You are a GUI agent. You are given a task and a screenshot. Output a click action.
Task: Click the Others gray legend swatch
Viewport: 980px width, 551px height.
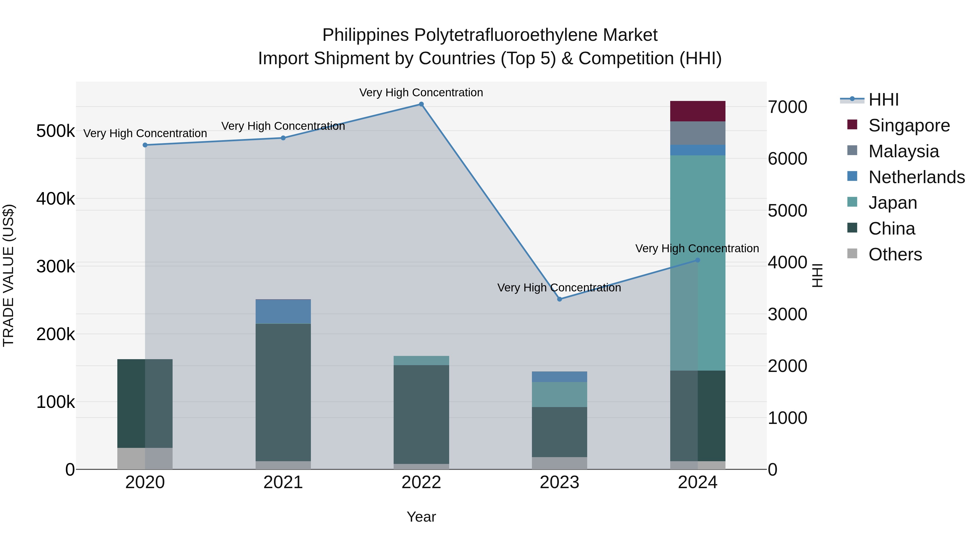852,254
